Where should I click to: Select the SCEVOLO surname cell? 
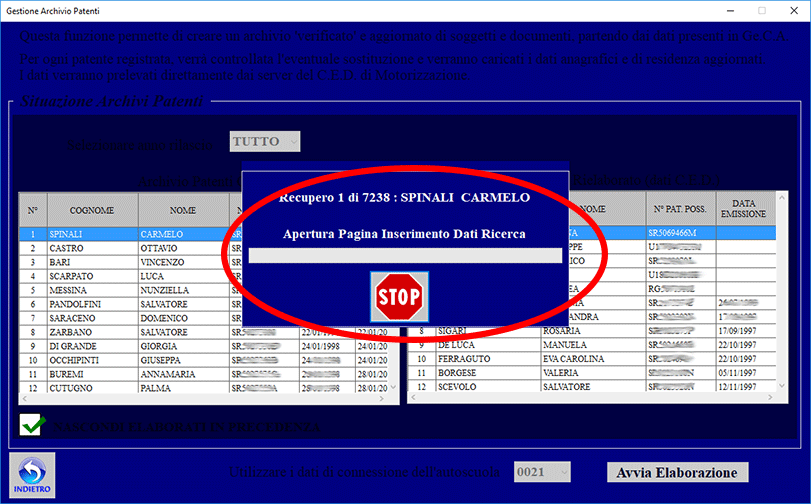click(x=489, y=386)
